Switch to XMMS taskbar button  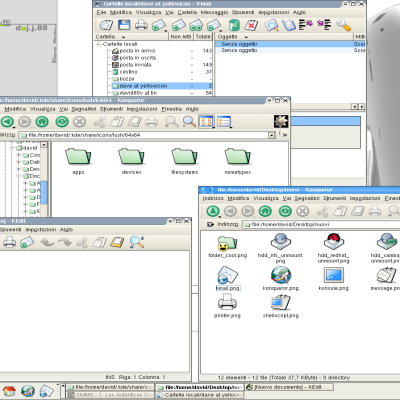coord(111,395)
